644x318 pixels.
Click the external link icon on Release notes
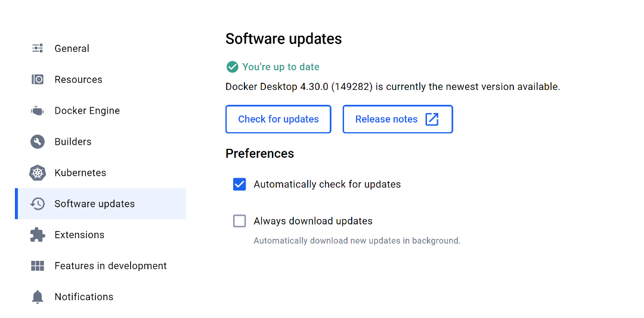click(432, 120)
